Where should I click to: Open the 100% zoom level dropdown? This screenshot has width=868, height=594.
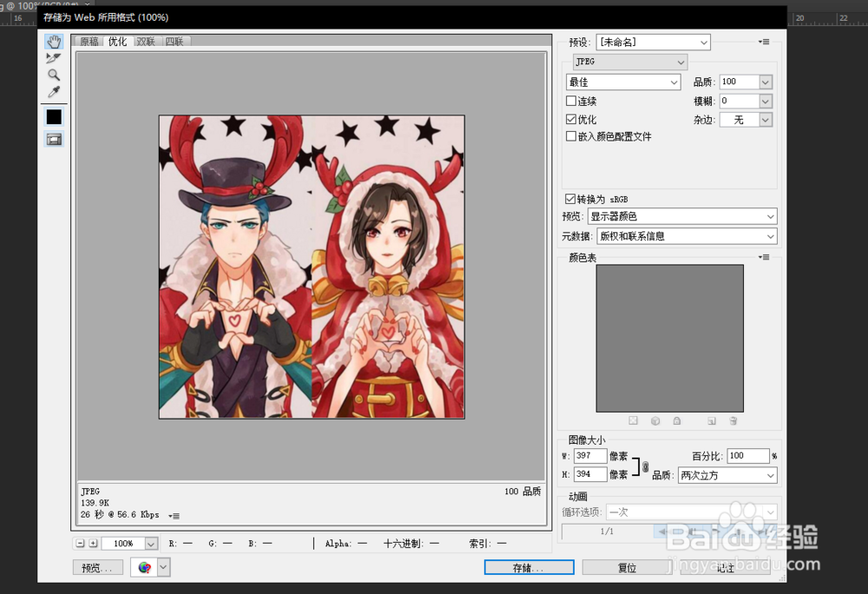[151, 544]
